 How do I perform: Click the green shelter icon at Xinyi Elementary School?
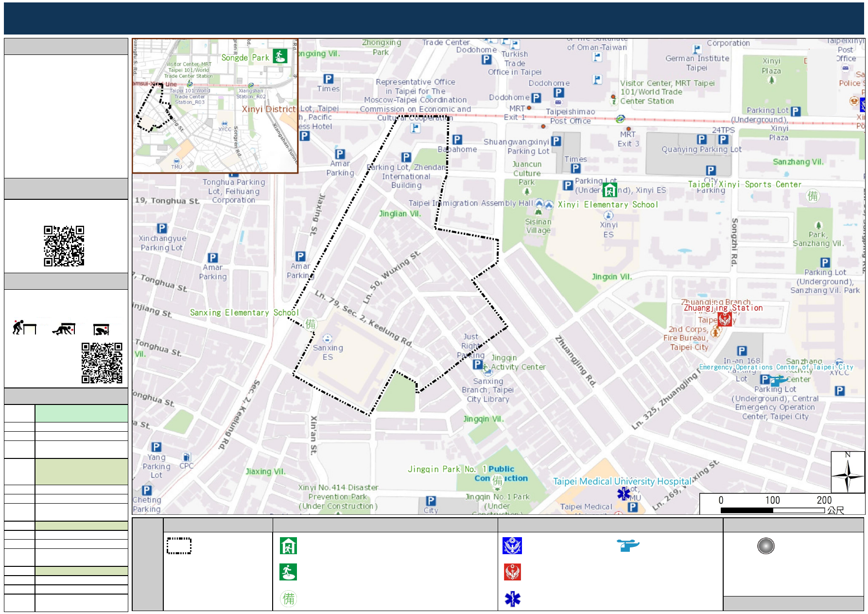tap(609, 190)
